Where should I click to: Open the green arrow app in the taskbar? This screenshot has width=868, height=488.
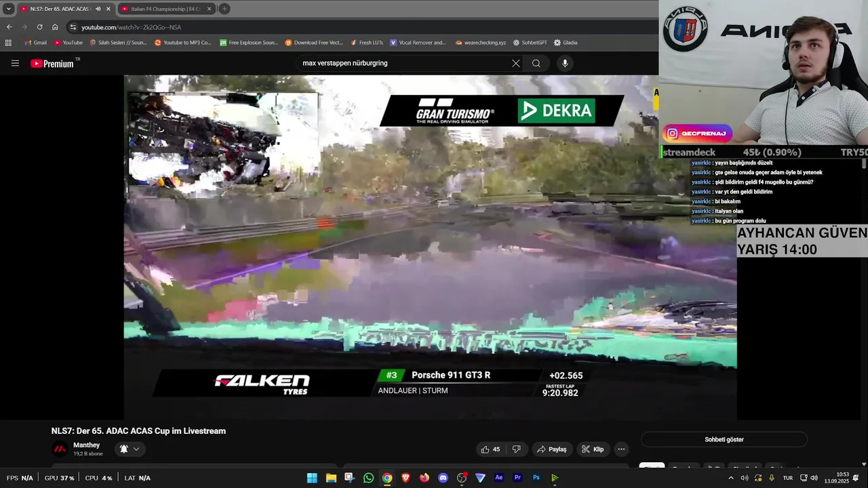[x=555, y=478]
